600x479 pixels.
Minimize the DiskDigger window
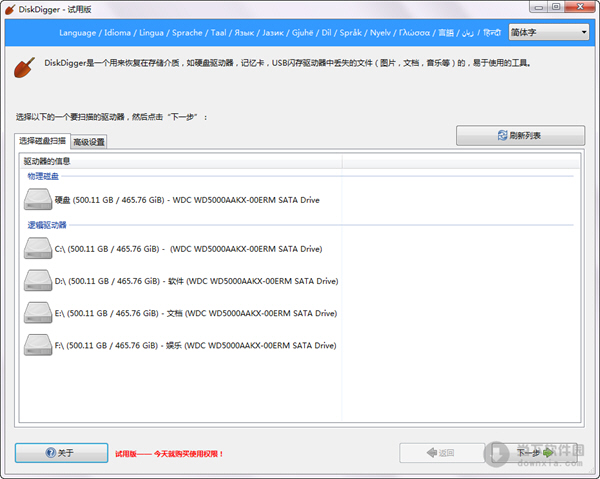click(x=539, y=7)
